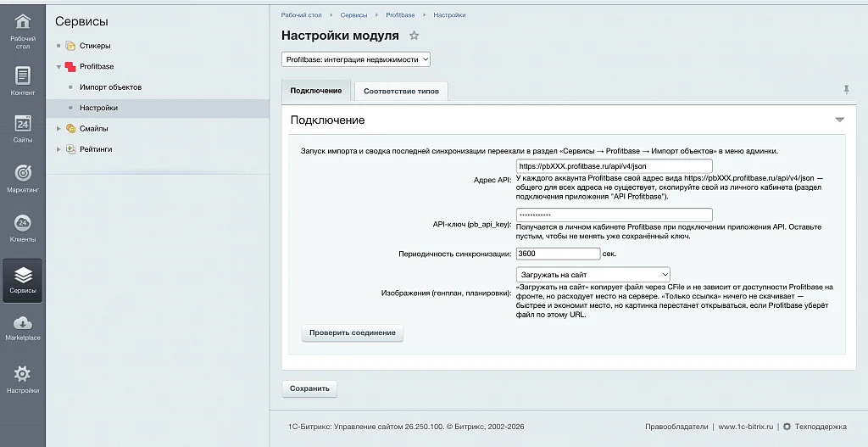The height and width of the screenshot is (447, 868).
Task: Open the Настройки gear icon in sidebar
Action: tap(23, 374)
